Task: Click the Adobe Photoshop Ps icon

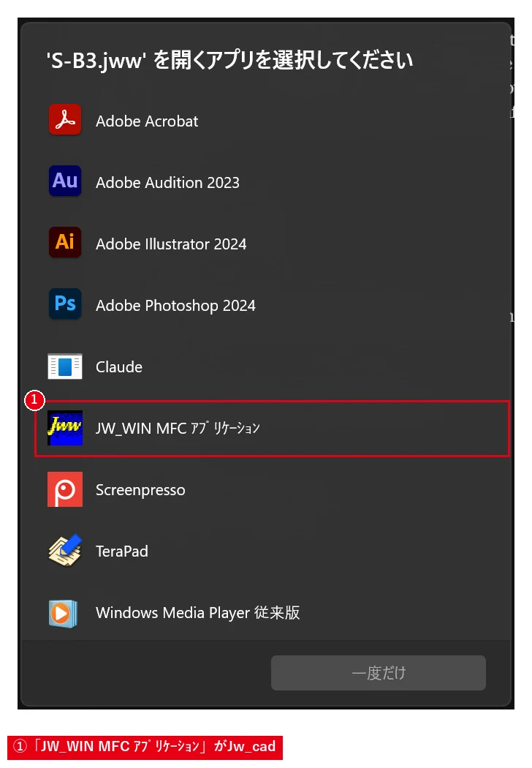Action: point(65,304)
